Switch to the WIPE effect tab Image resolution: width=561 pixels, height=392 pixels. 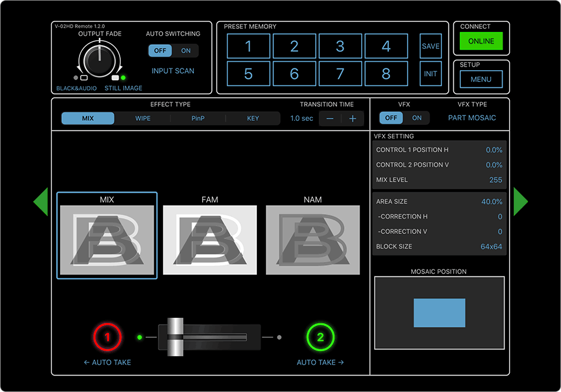(x=143, y=118)
